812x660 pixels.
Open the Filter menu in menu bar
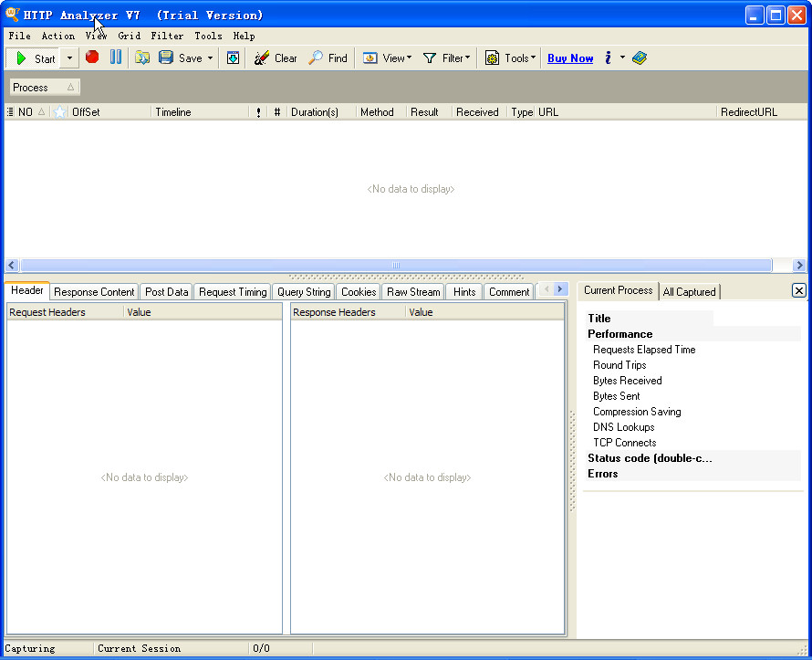tap(167, 36)
